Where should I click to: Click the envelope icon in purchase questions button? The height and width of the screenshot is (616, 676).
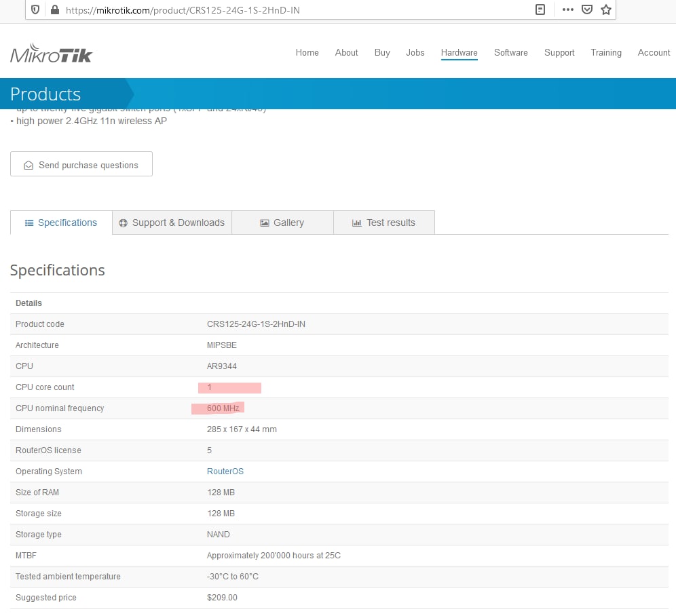coord(29,165)
